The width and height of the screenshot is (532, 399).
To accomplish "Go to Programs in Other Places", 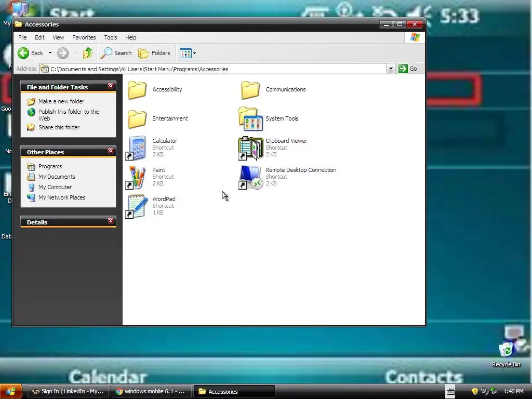I will (50, 166).
